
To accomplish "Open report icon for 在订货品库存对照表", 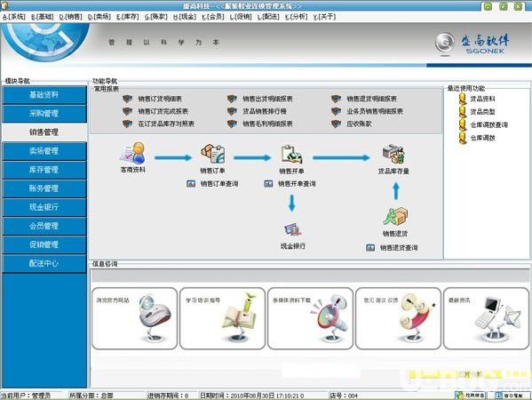I will pos(127,124).
